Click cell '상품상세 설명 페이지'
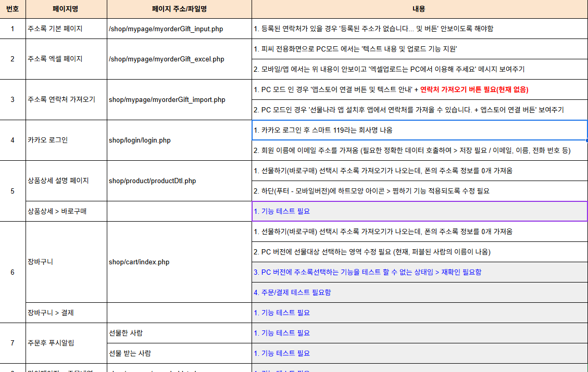Screen dimensions: 588x372 click(x=66, y=181)
